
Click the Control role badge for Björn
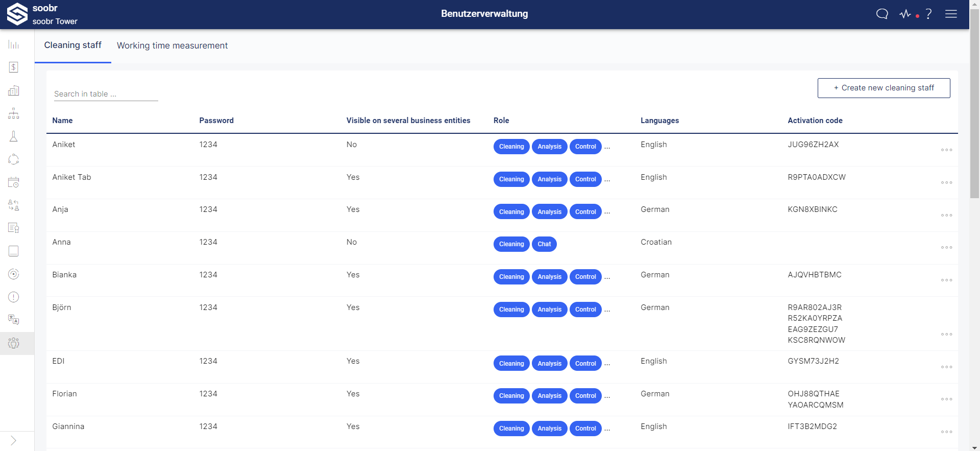(585, 310)
